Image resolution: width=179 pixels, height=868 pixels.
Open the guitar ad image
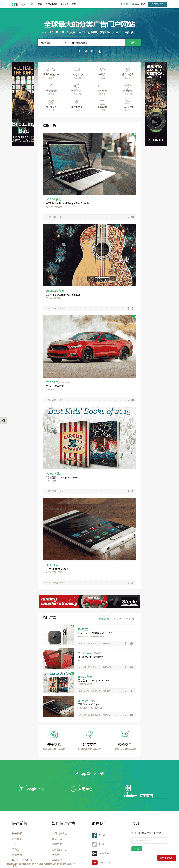pyautogui.click(x=89, y=255)
